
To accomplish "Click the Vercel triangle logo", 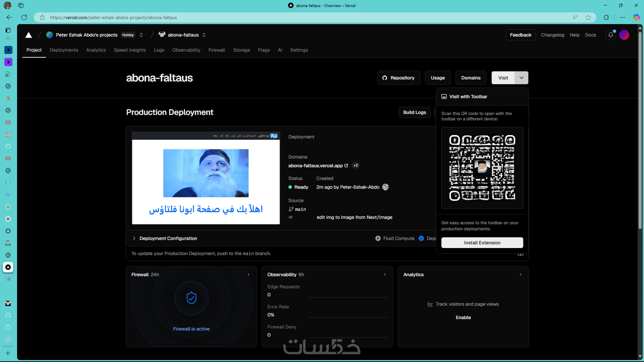I will 29,35.
